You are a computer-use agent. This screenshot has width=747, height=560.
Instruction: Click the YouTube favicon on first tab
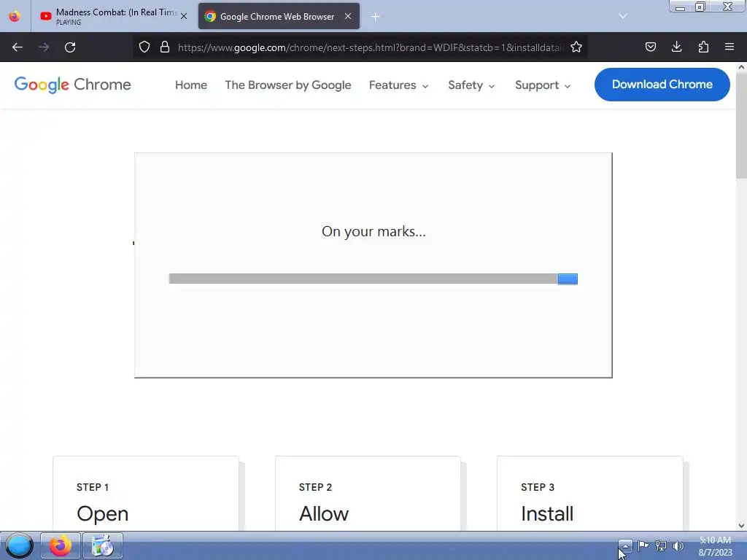pos(46,16)
